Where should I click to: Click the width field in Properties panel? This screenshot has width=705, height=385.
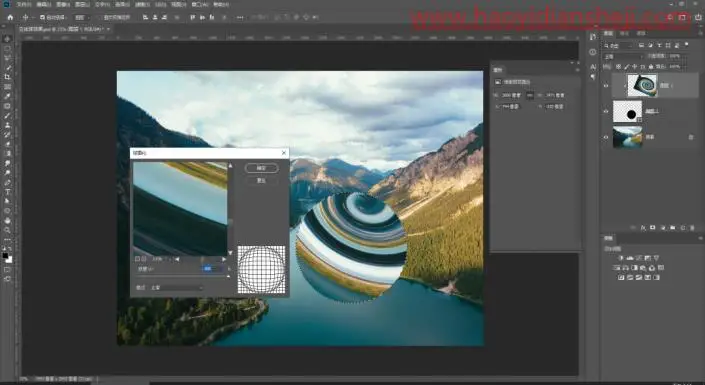point(510,95)
